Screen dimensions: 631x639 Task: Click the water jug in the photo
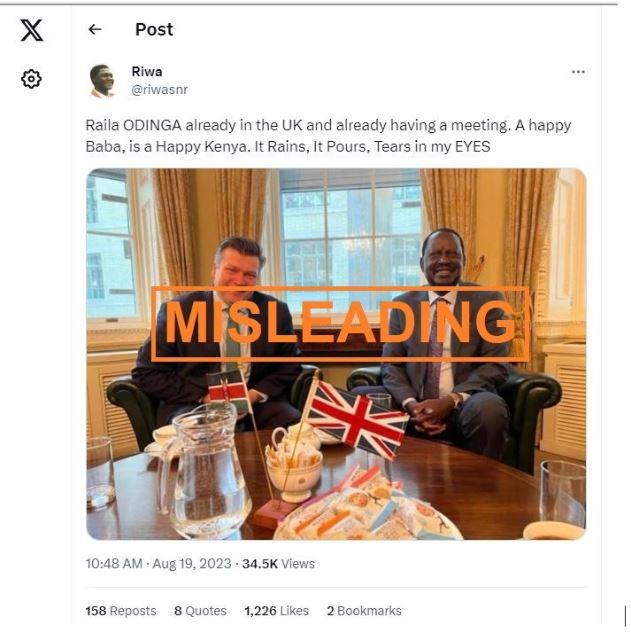(x=205, y=469)
